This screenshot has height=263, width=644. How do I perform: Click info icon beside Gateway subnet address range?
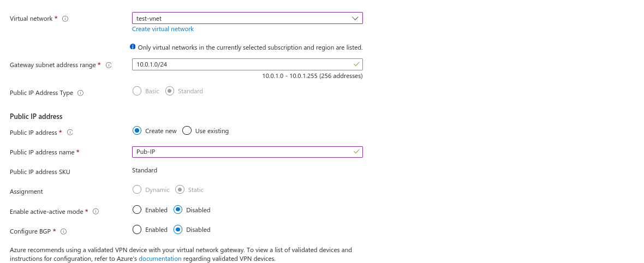point(109,65)
